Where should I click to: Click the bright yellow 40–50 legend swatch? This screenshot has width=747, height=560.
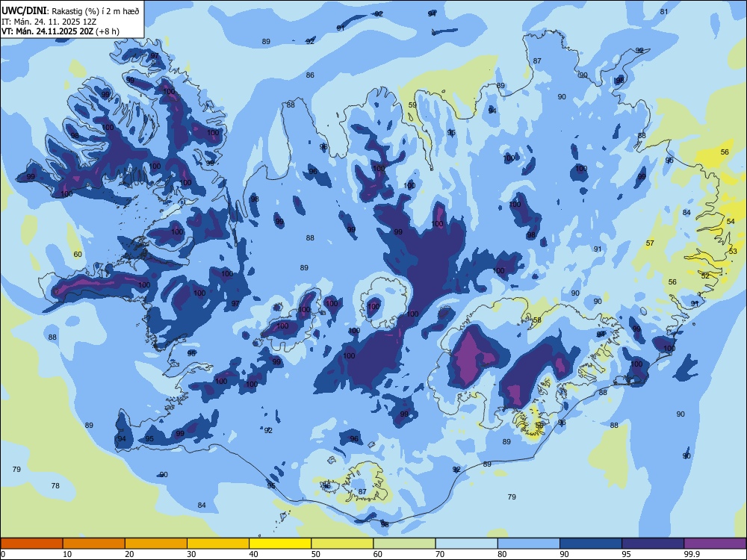[280, 544]
